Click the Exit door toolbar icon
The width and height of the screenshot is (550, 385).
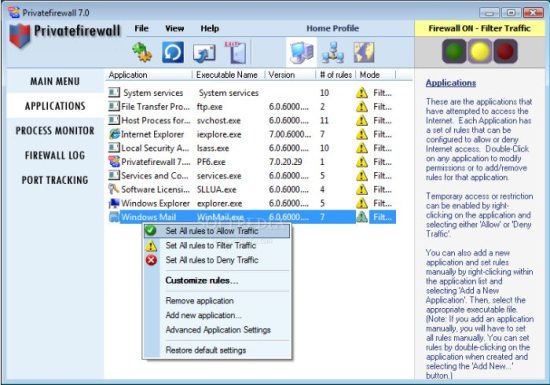tap(236, 53)
